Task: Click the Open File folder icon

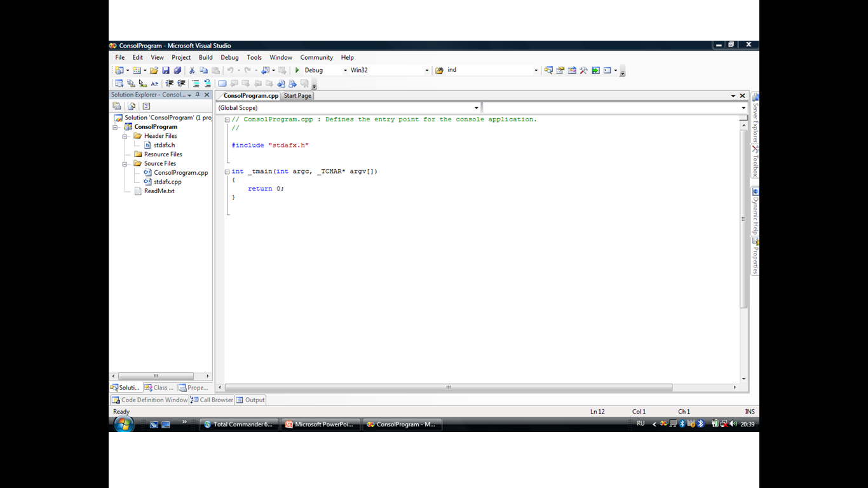Action: click(154, 71)
